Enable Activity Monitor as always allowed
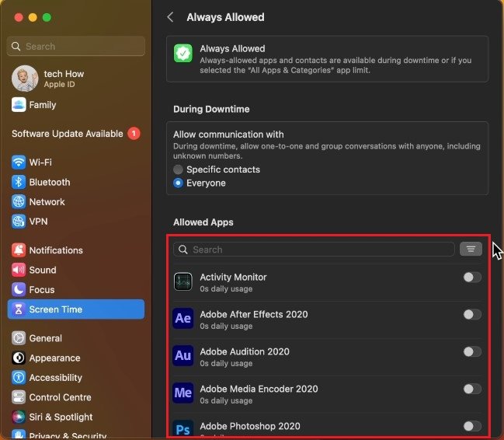 (x=471, y=278)
